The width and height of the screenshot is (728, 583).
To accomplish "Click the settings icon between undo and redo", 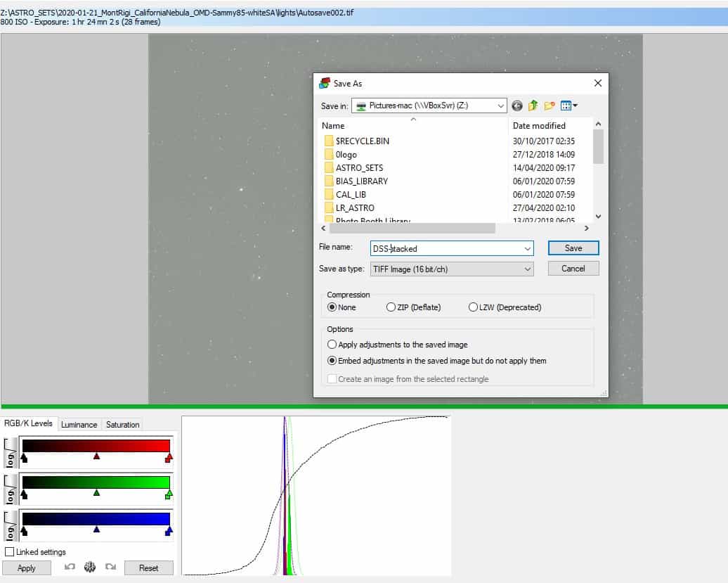I will [x=90, y=567].
